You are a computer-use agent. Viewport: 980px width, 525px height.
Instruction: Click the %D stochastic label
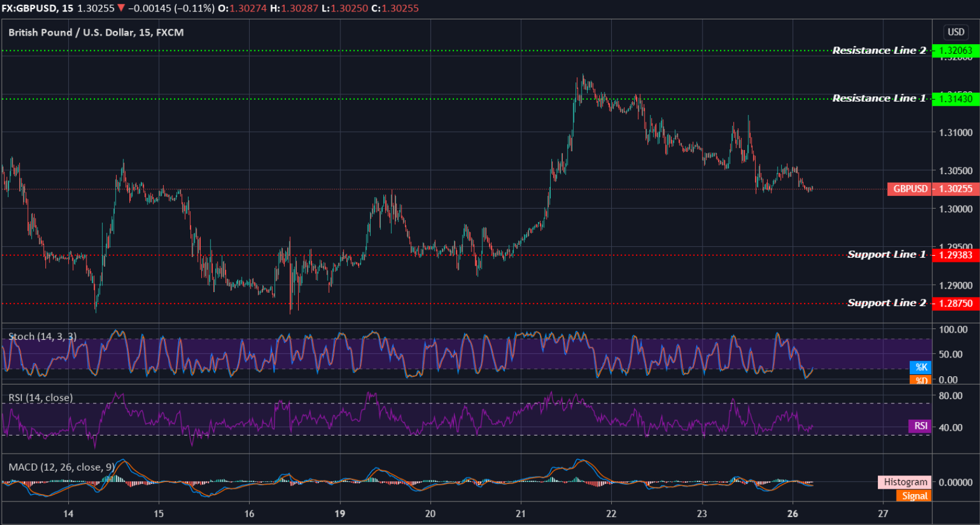[921, 380]
